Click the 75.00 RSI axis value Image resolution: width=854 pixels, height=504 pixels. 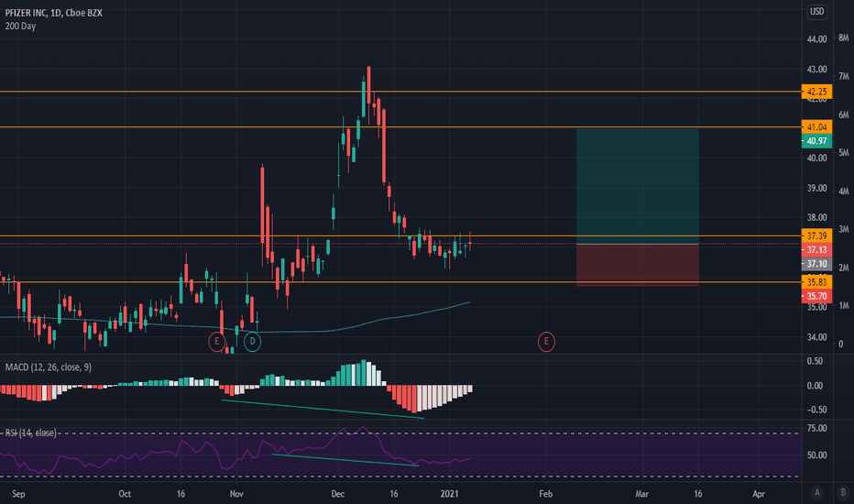click(x=816, y=428)
